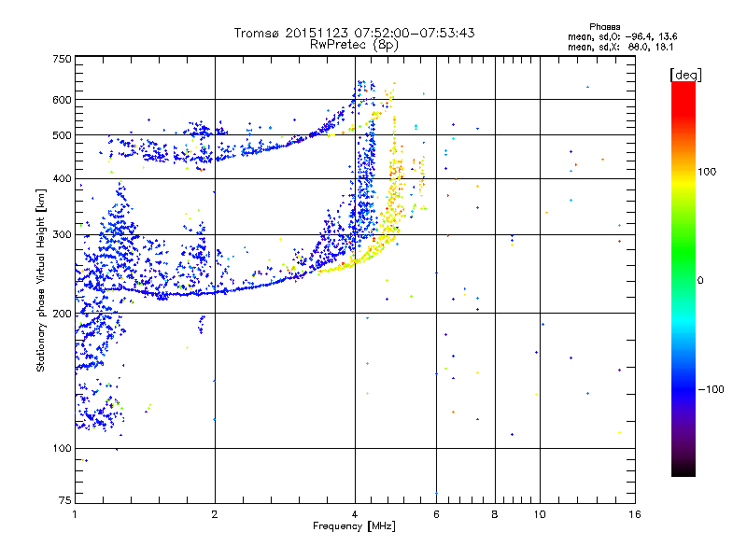747x560 pixels.
Task: Click the green middle of the colorbar
Action: (x=684, y=252)
